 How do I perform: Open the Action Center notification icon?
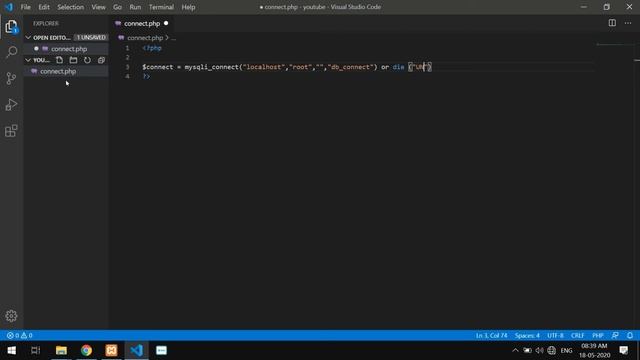(624, 350)
